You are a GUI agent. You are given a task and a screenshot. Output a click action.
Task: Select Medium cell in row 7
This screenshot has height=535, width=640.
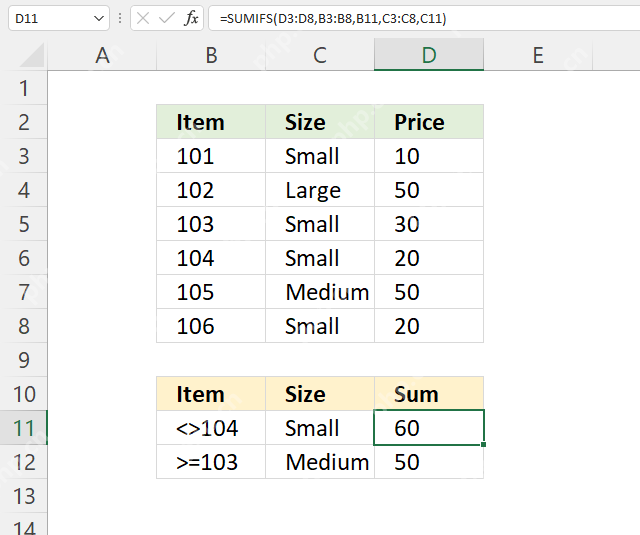pos(320,292)
